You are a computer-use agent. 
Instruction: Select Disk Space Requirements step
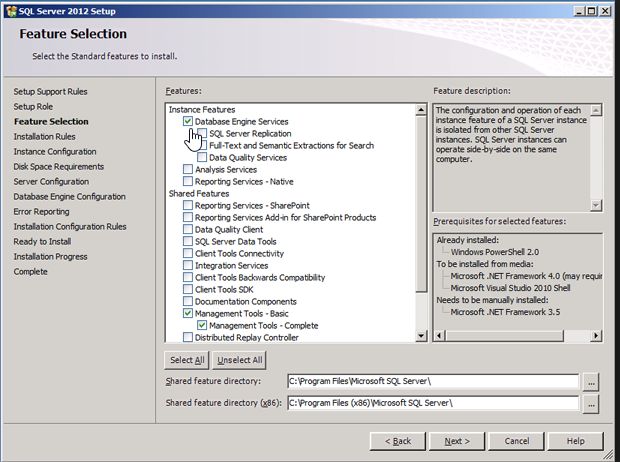tap(59, 167)
